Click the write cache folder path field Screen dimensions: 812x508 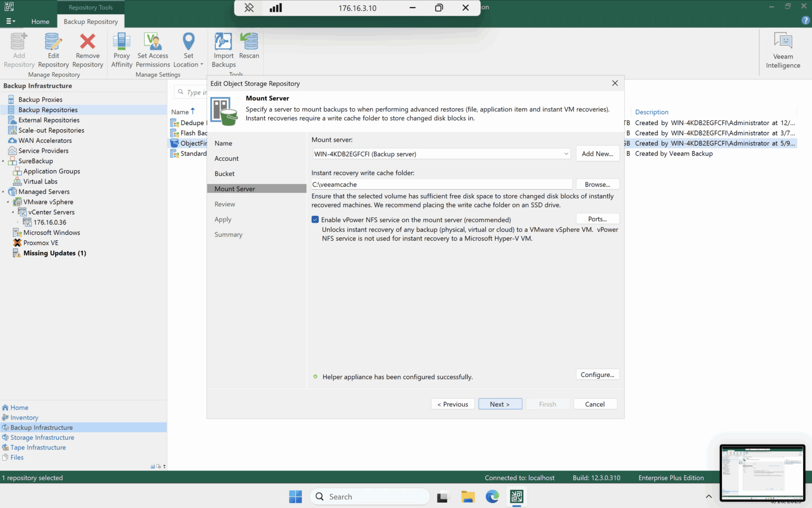pos(441,185)
